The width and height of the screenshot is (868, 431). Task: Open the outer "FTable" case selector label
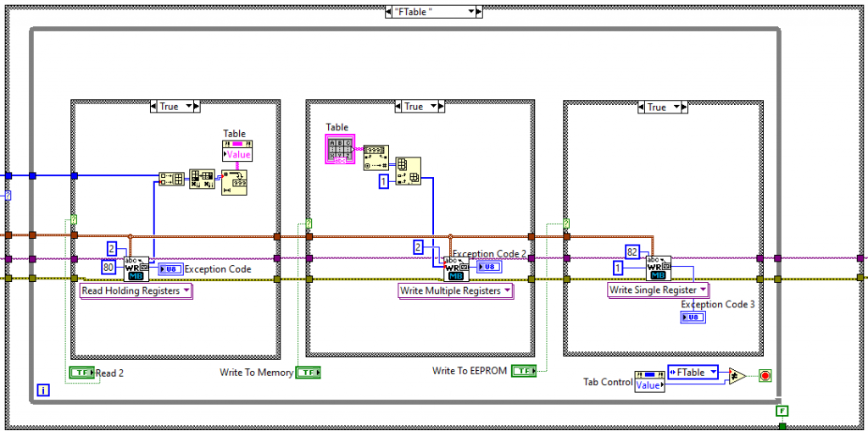[433, 12]
